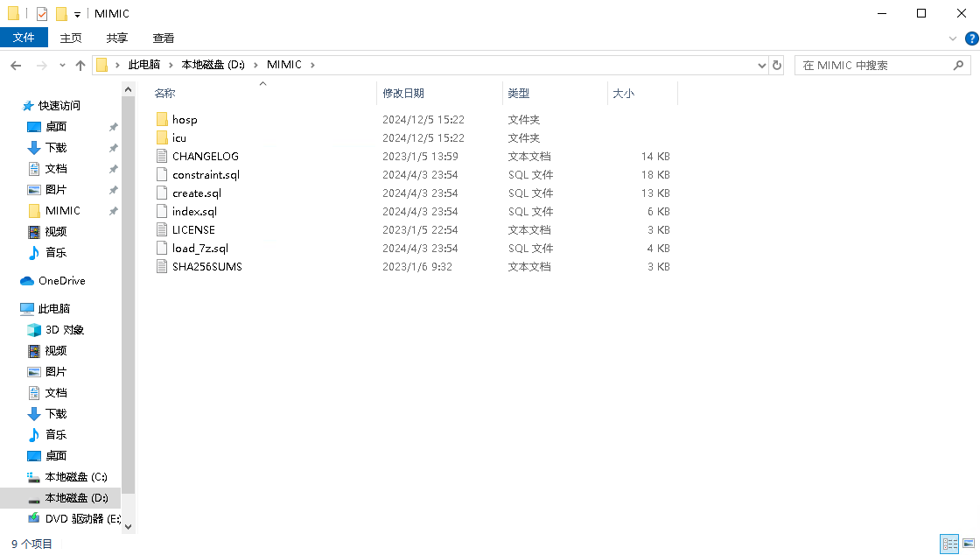980x555 pixels.
Task: Open the recent locations dropdown arrow
Action: (x=62, y=66)
